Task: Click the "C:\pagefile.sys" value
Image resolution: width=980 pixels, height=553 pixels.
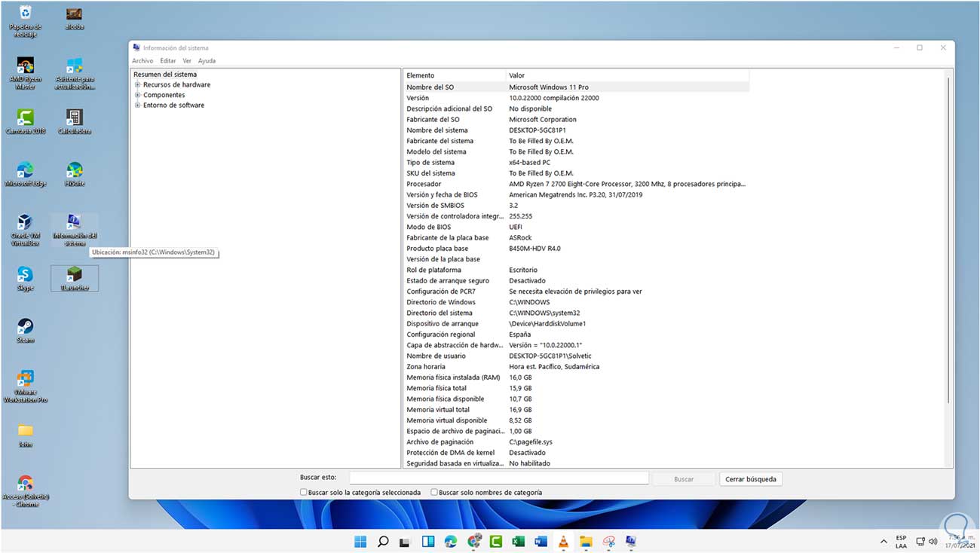Action: pos(529,442)
